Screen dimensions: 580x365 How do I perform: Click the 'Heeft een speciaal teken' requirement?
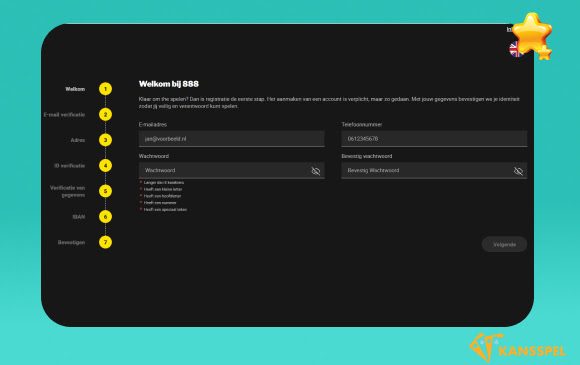click(x=165, y=210)
